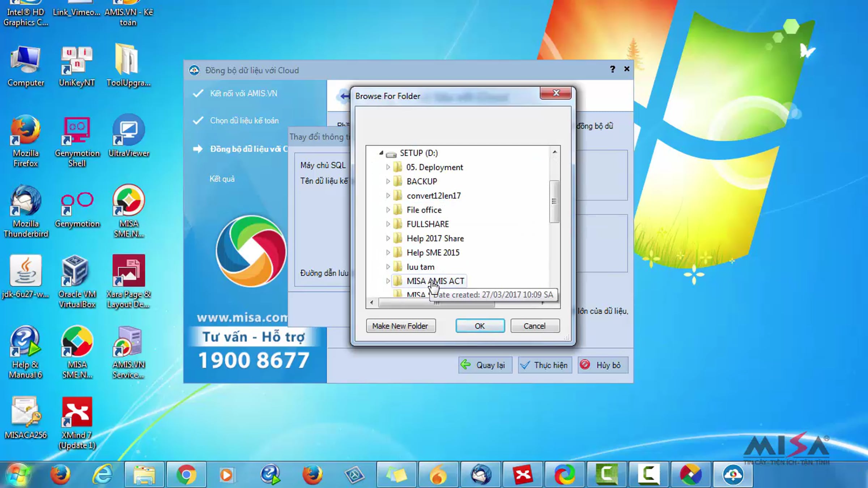The image size is (868, 488).
Task: Click the help question mark in the sync dialog
Action: (x=612, y=69)
